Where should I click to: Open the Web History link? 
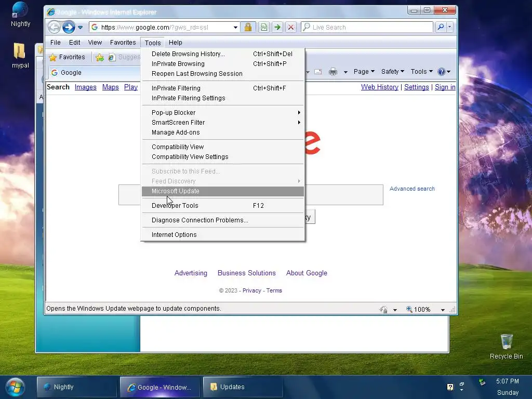[380, 87]
